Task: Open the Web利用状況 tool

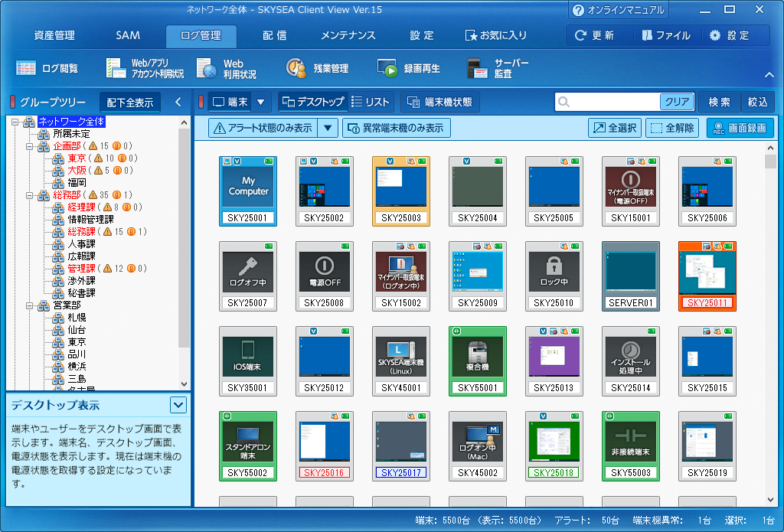Action: click(x=227, y=68)
